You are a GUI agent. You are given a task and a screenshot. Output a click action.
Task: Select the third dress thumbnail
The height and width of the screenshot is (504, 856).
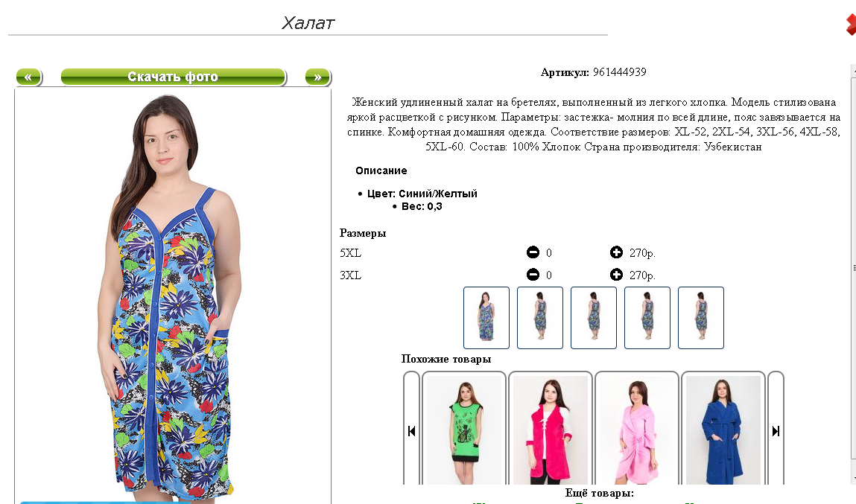point(594,317)
